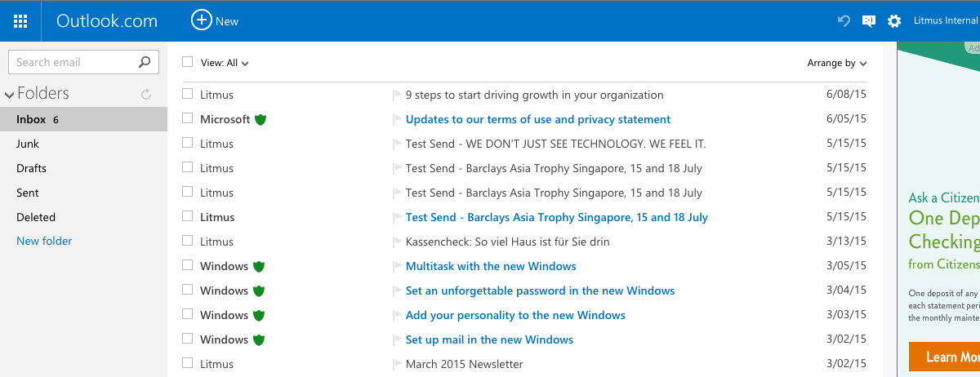The height and width of the screenshot is (377, 980).
Task: Flag the Kassencheck email
Action: point(398,242)
